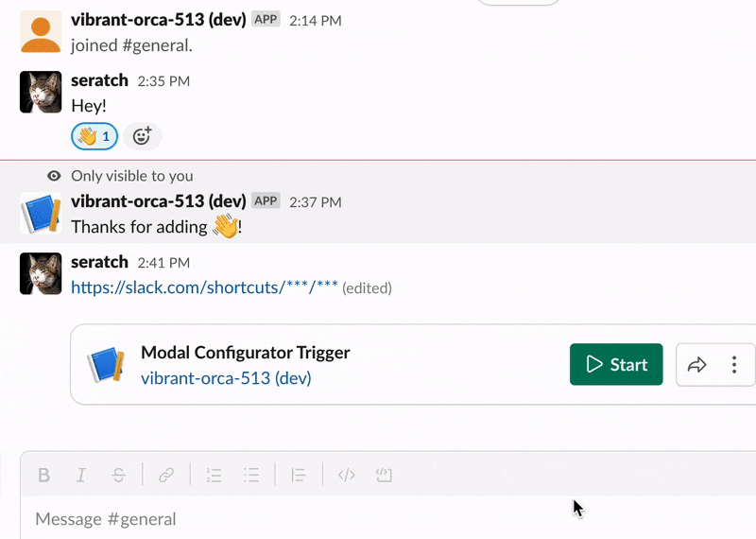
Task: Start an ordered numbered list
Action: tap(214, 476)
